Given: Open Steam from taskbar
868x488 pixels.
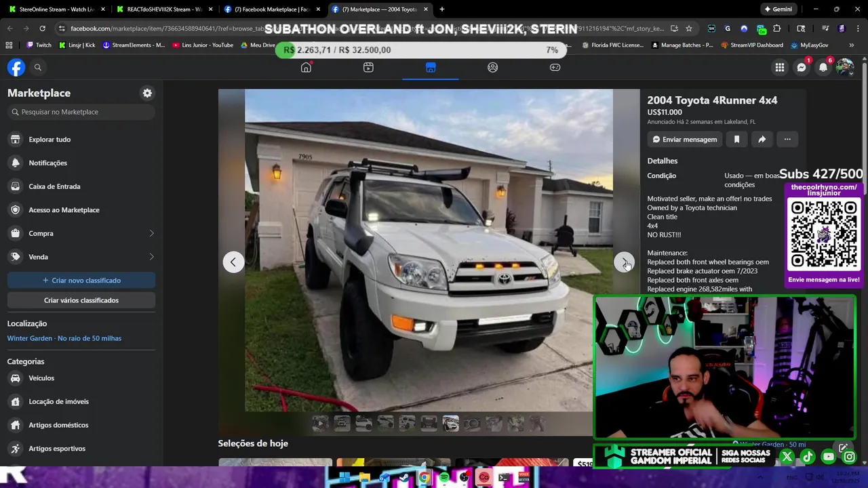Looking at the screenshot, I should point(404,478).
